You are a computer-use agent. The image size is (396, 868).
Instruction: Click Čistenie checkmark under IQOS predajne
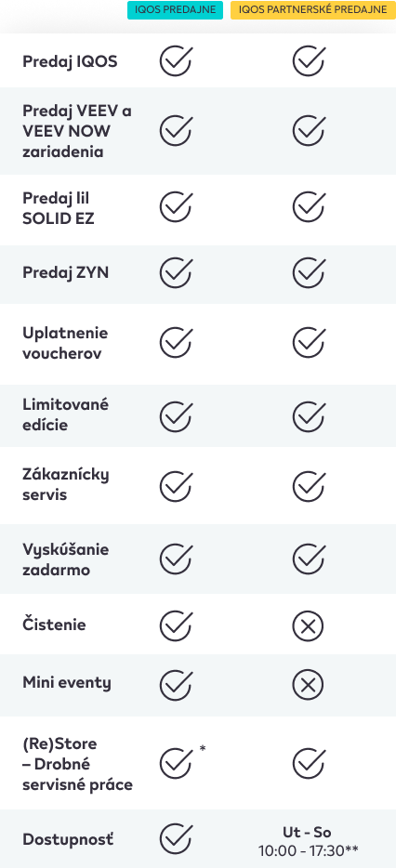[x=176, y=625]
